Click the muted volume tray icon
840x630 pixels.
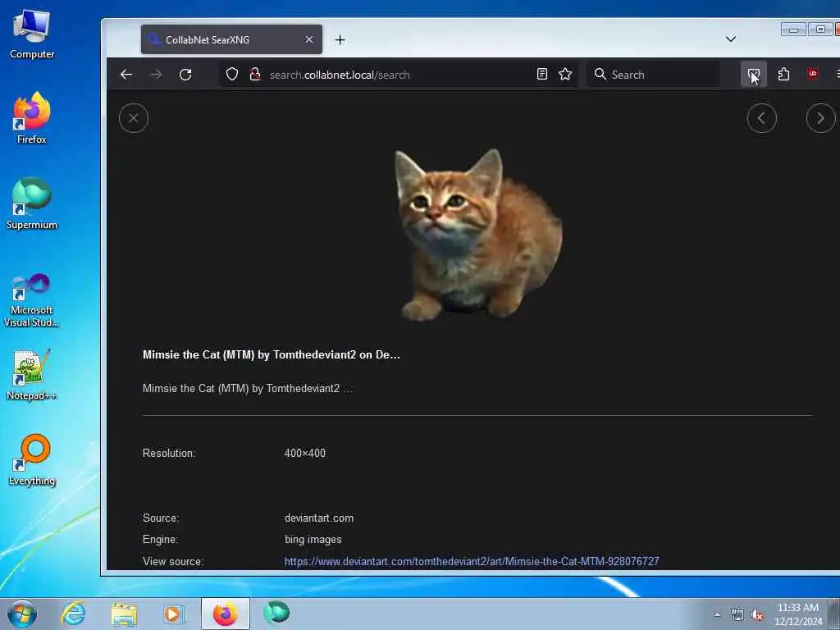pos(757,615)
